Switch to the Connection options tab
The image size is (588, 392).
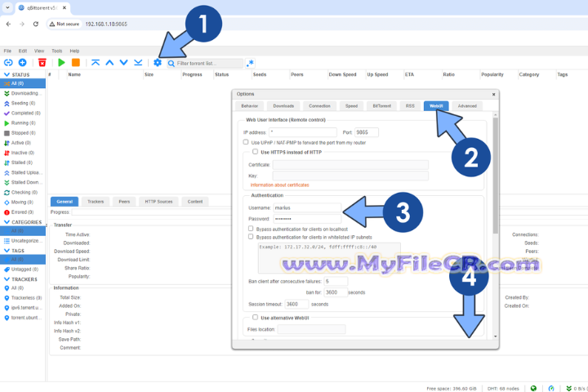pos(319,106)
